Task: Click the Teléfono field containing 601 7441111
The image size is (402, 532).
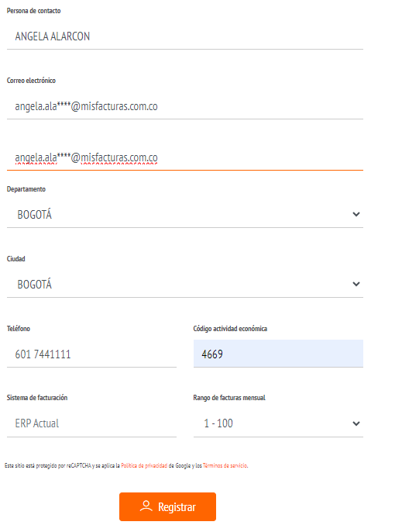Action: coord(91,354)
